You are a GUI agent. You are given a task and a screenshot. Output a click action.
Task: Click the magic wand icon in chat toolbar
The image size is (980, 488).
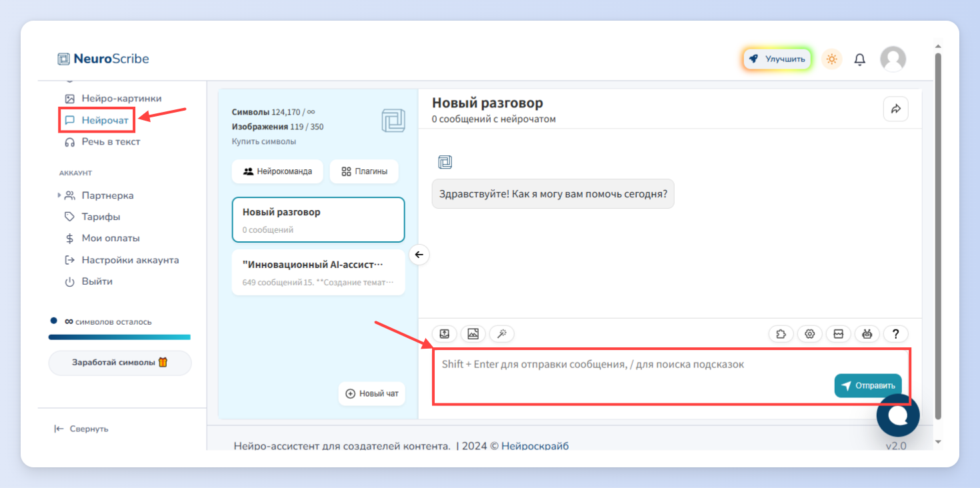(x=502, y=334)
